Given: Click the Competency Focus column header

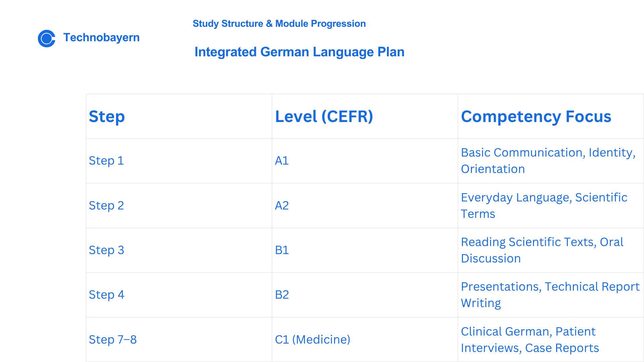Looking at the screenshot, I should point(551,116).
